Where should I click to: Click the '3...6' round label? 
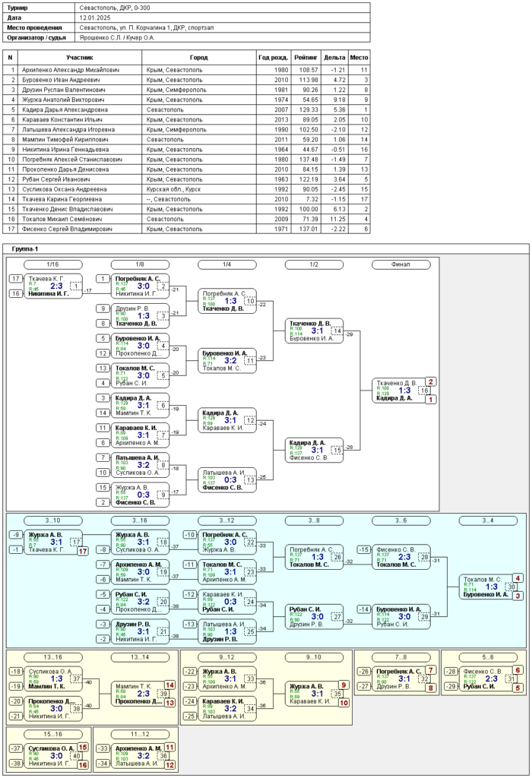401,520
